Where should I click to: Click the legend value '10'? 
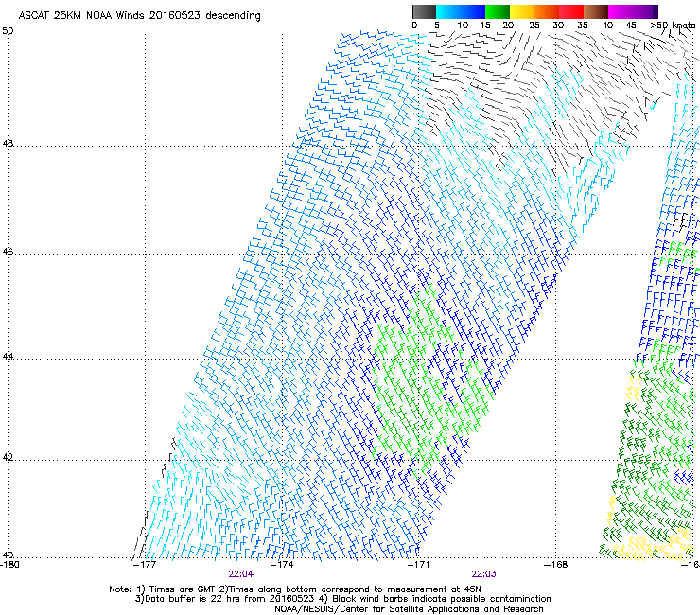tap(463, 26)
